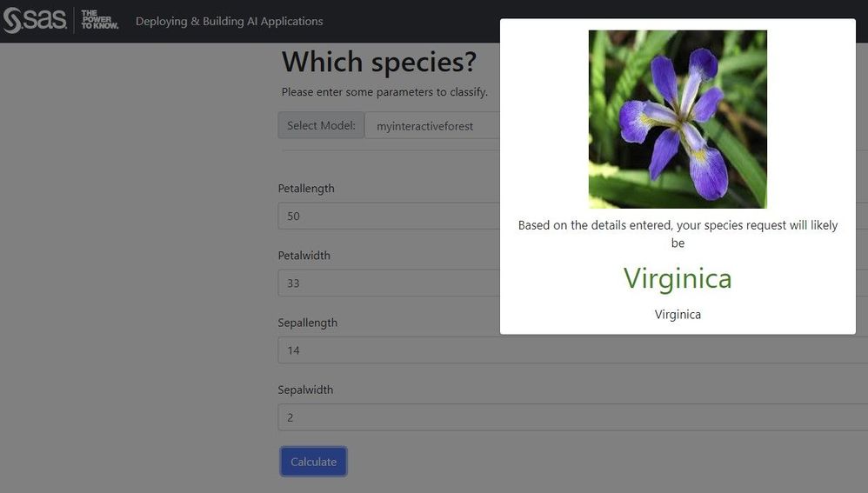Click the "Which species?" heading

tap(379, 63)
